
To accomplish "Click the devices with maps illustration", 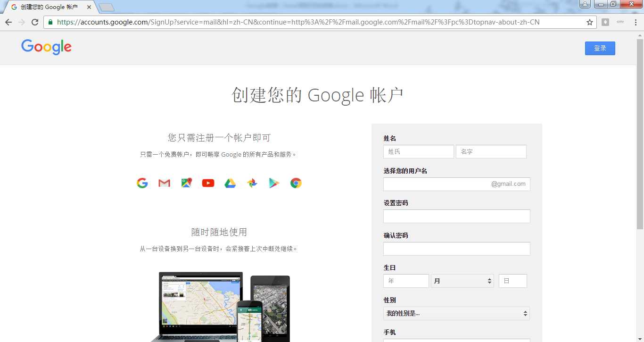I will point(220,307).
